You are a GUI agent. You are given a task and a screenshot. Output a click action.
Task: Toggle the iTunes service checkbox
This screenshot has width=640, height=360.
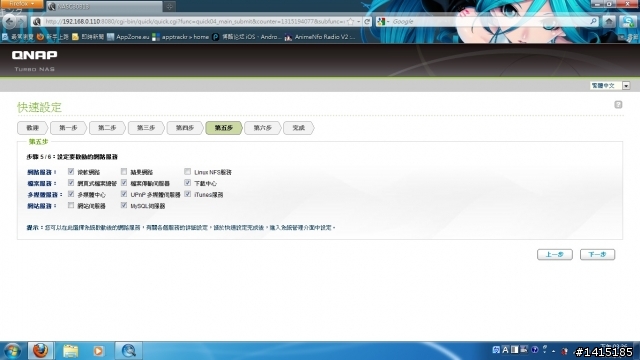pyautogui.click(x=187, y=194)
